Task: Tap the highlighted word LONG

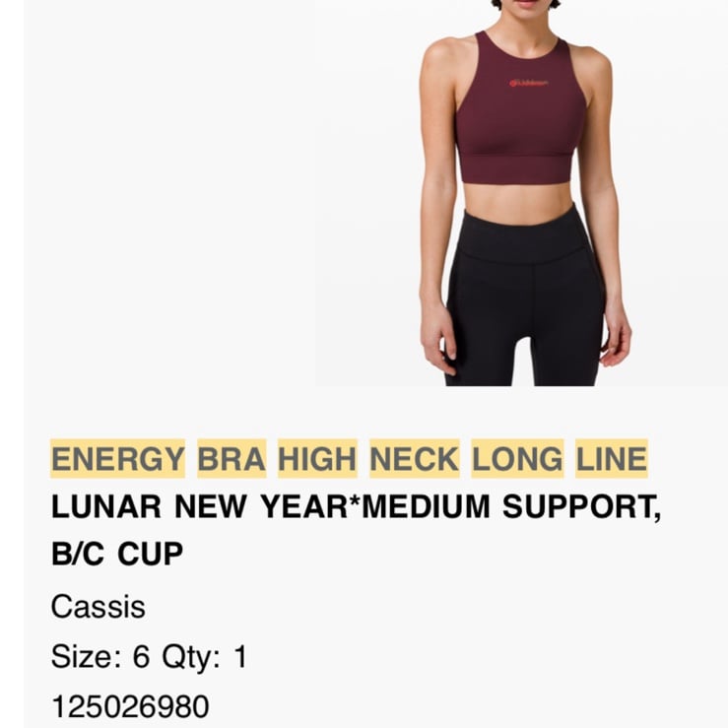Action: click(517, 459)
